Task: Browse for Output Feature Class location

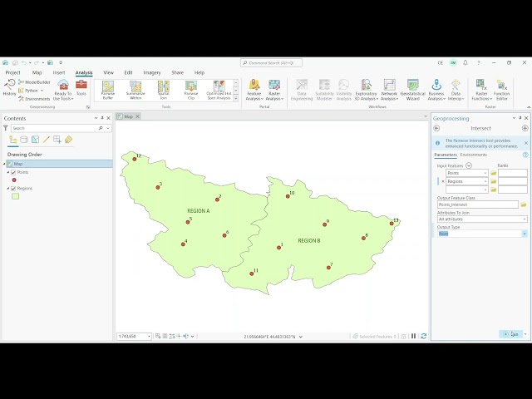Action: coord(524,204)
